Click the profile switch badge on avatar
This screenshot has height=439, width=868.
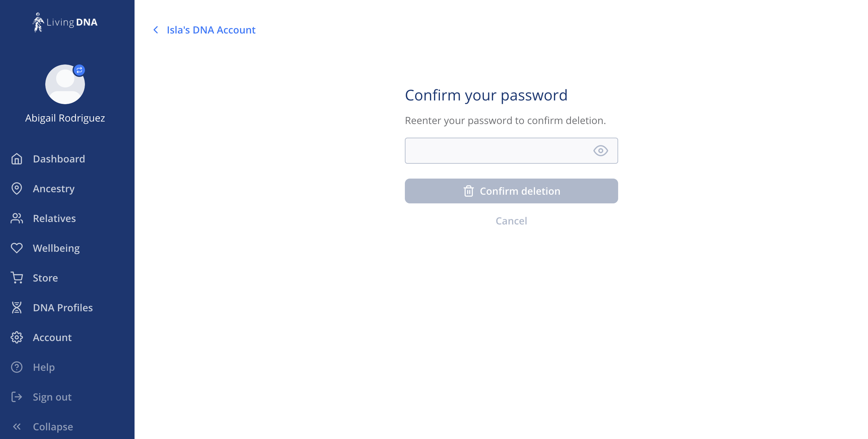click(x=79, y=70)
